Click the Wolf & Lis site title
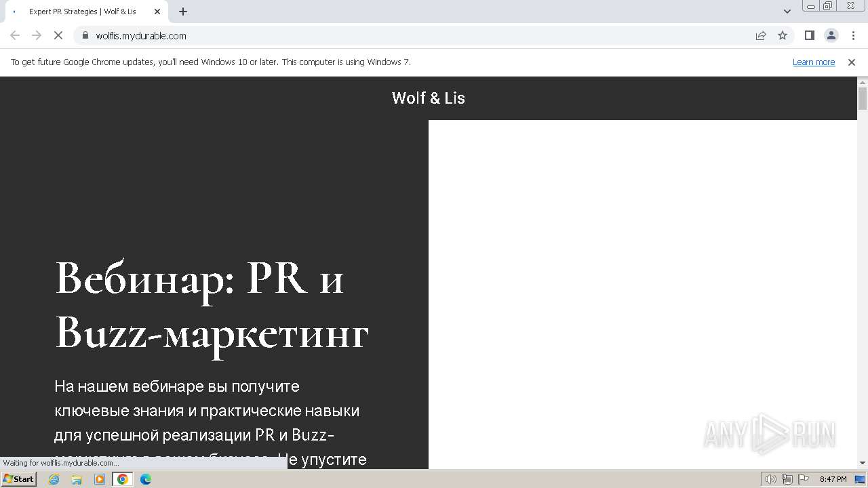Viewport: 868px width, 488px height. click(429, 98)
